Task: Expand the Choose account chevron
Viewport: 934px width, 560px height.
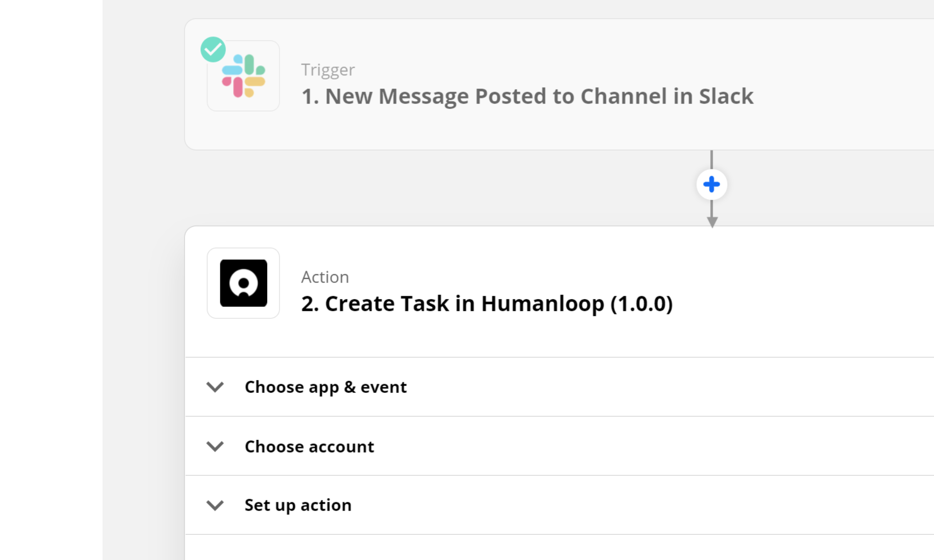Action: coord(215,446)
